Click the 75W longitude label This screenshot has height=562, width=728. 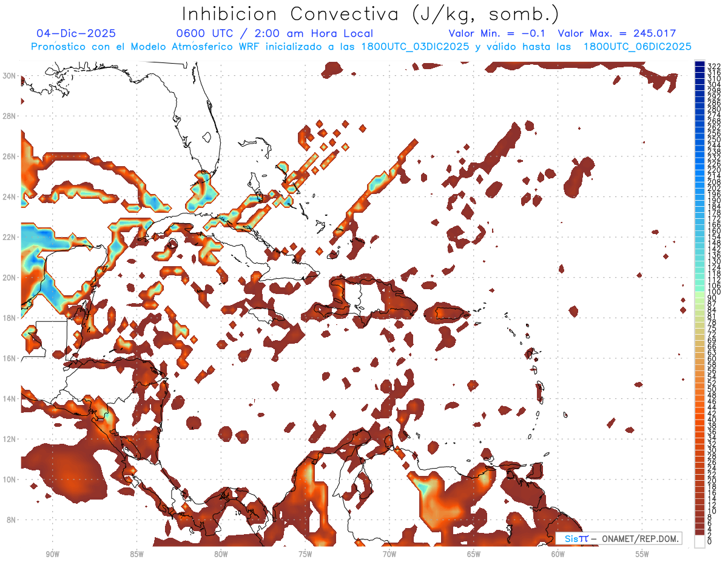pyautogui.click(x=305, y=554)
